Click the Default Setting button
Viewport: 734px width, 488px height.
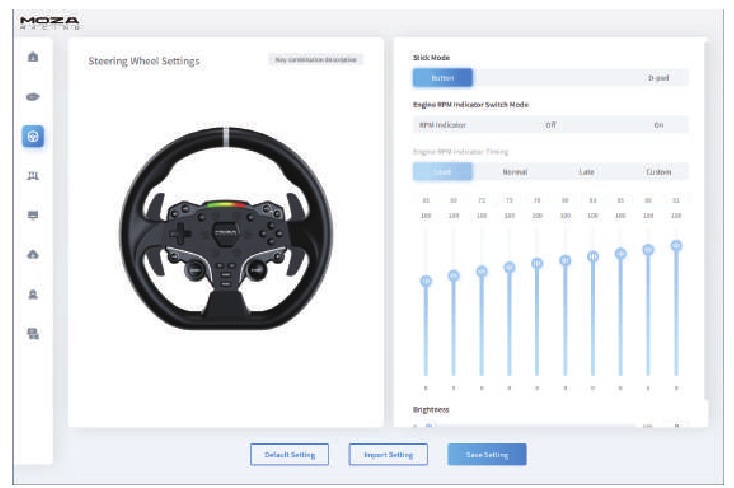pos(289,454)
